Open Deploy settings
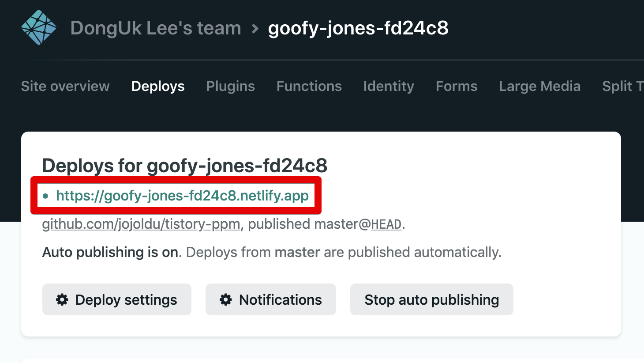Image resolution: width=644 pixels, height=363 pixels. pos(117,299)
